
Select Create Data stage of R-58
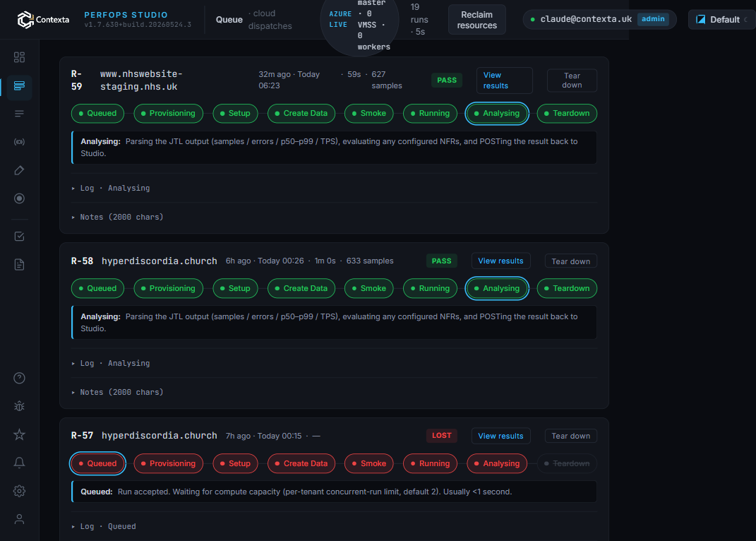pyautogui.click(x=301, y=289)
